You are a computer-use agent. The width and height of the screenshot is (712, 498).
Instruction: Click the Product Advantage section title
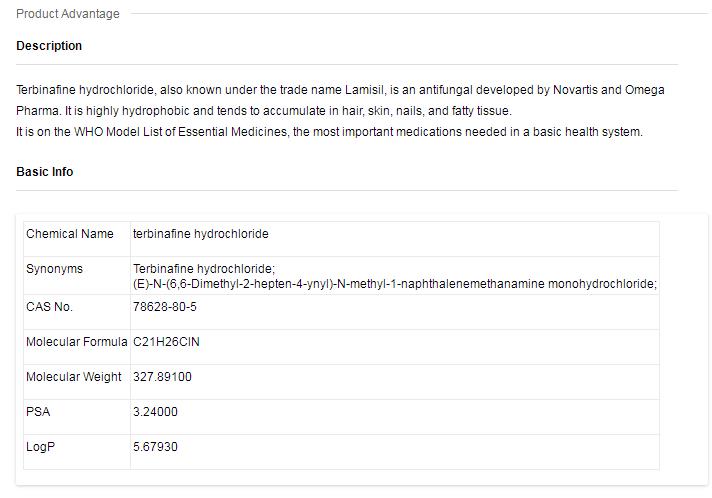67,14
